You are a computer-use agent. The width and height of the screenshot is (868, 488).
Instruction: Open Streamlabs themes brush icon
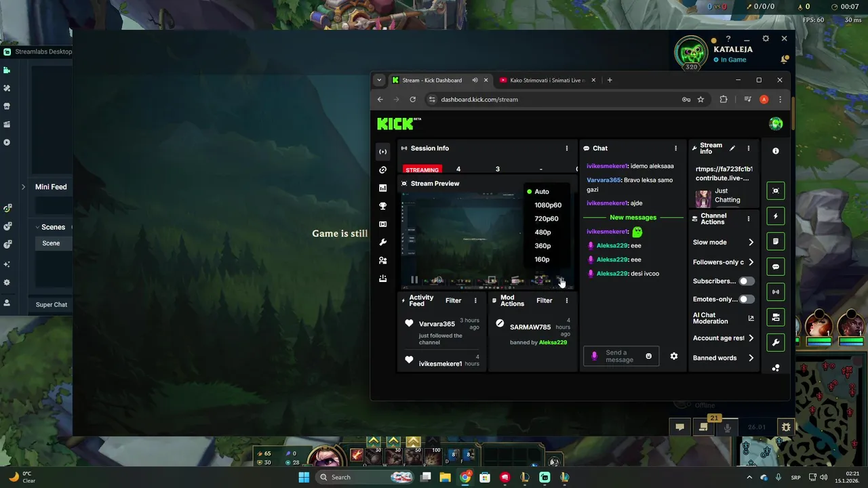tap(7, 88)
